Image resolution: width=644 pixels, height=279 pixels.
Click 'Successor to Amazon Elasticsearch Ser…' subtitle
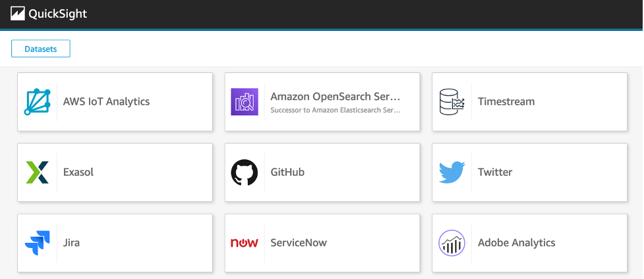coord(335,111)
